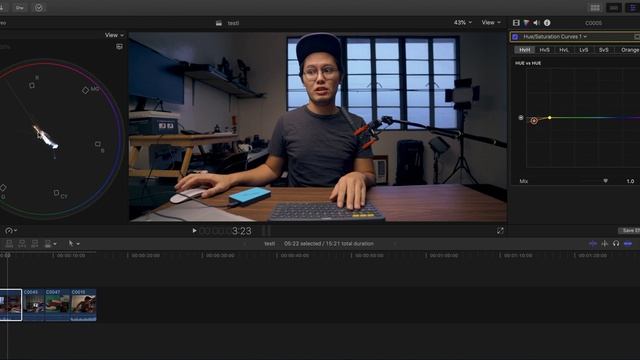Click the Mix value 1.0 field

pyautogui.click(x=630, y=181)
